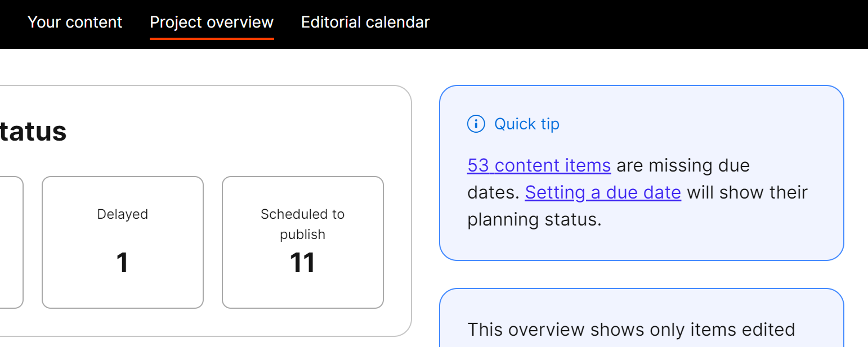This screenshot has width=868, height=347.
Task: Click the Setting a due date link
Action: 602,192
